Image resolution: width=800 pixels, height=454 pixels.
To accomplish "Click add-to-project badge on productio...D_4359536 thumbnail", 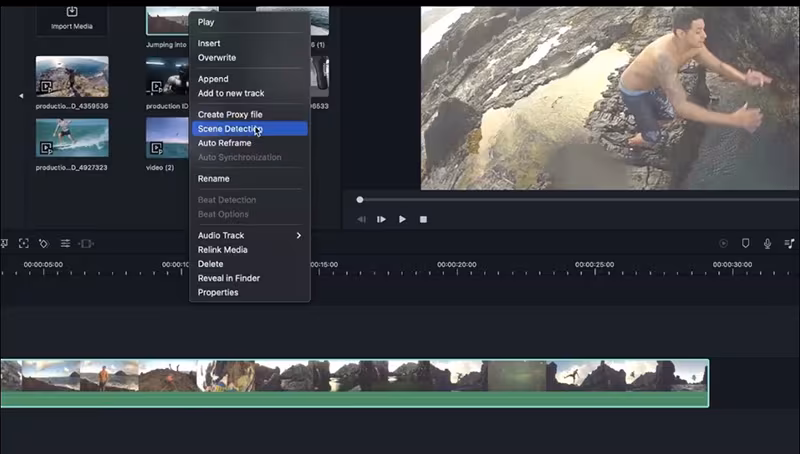I will pos(46,87).
